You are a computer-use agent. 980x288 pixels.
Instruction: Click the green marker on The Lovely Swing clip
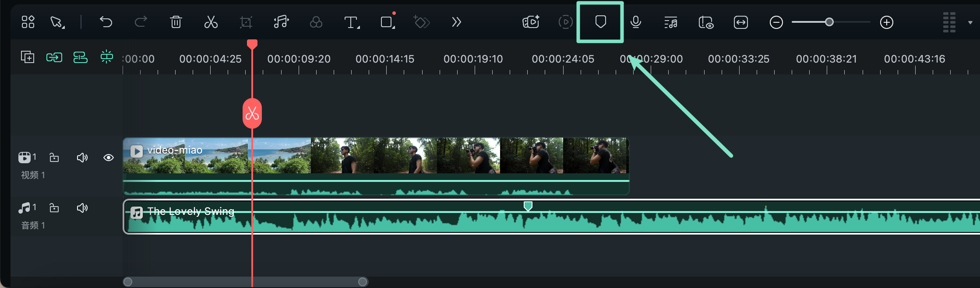[x=528, y=206]
